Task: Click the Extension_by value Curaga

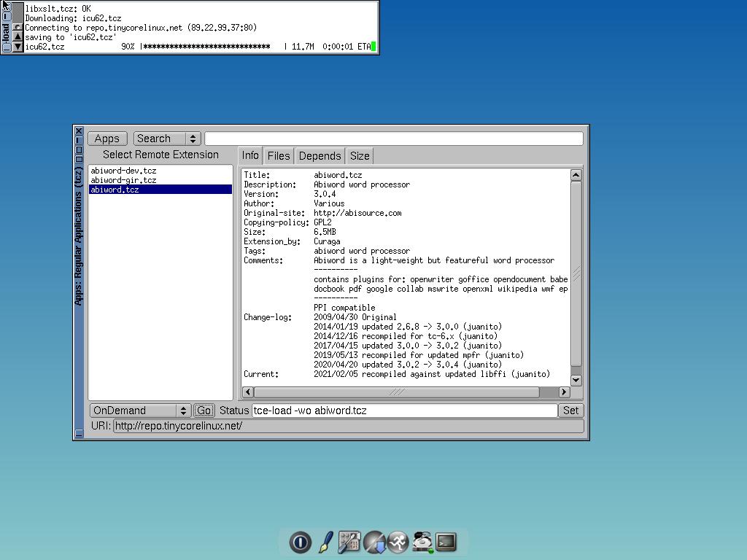Action: (327, 241)
